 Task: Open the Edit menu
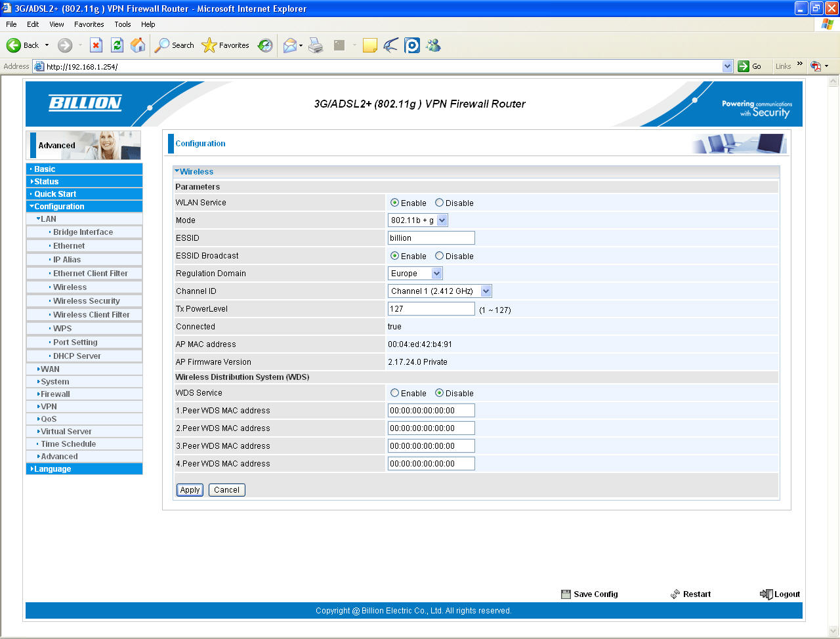[x=33, y=24]
